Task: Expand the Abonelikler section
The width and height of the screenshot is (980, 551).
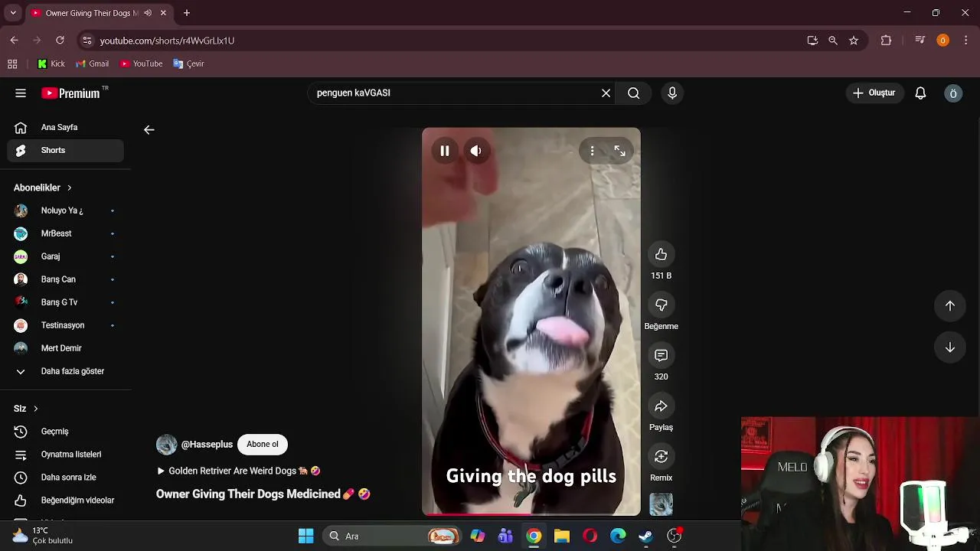Action: [43, 187]
